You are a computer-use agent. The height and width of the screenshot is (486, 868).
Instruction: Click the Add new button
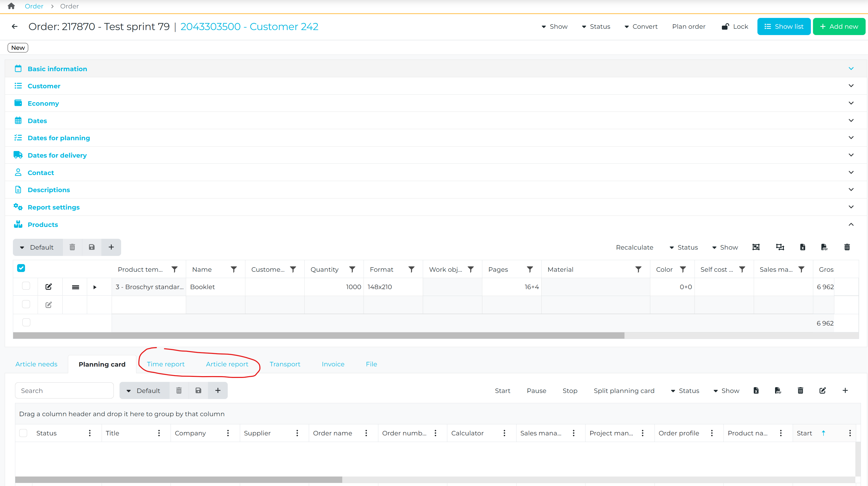[x=839, y=26]
